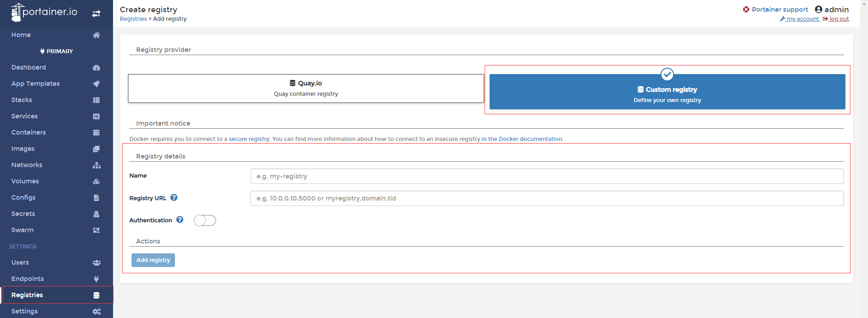
Task: Open Home in sidebar
Action: click(x=57, y=35)
